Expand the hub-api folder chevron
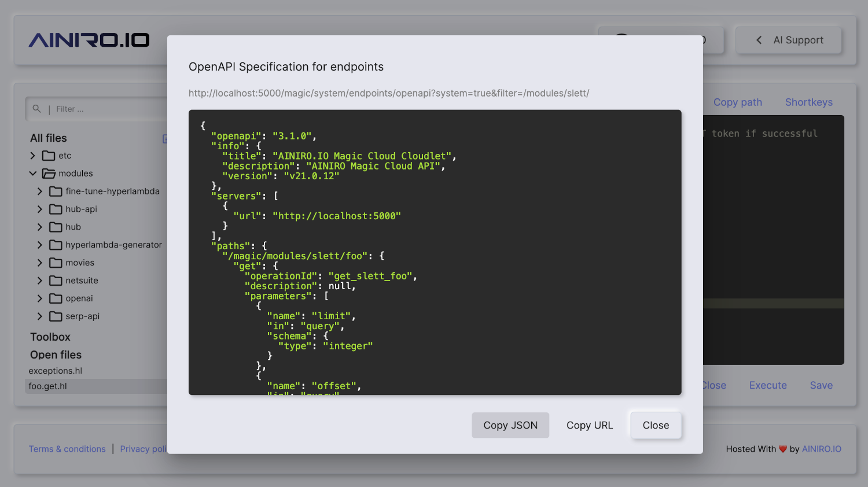Viewport: 868px width, 487px height. point(40,209)
